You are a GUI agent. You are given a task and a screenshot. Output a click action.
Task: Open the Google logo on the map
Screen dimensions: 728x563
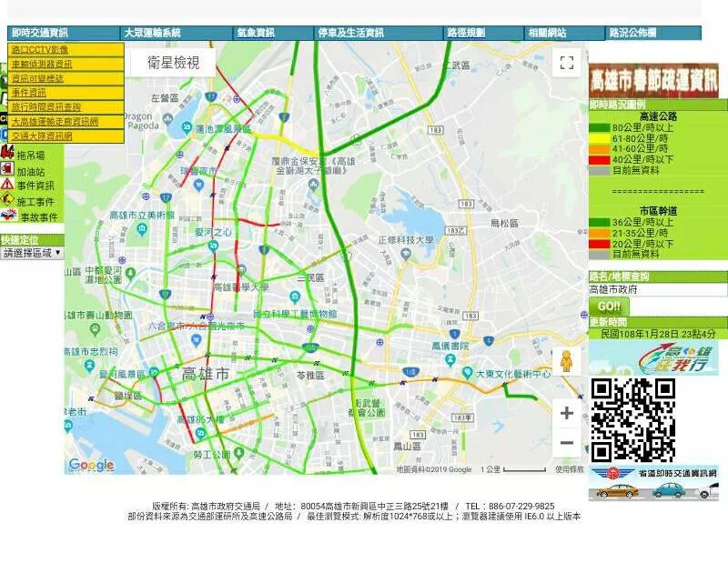(91, 465)
